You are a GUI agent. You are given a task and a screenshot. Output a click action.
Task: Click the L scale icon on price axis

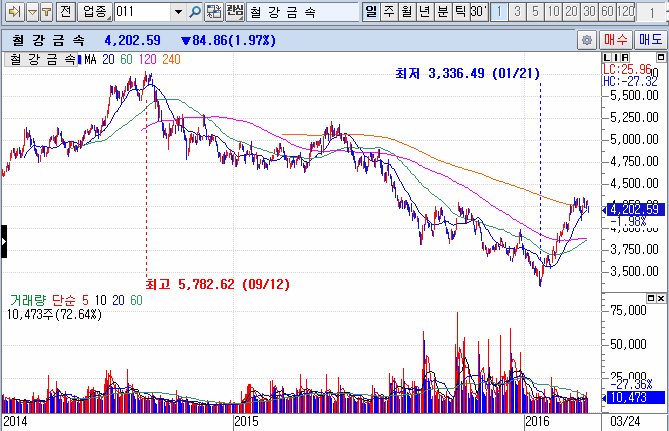(x=607, y=59)
